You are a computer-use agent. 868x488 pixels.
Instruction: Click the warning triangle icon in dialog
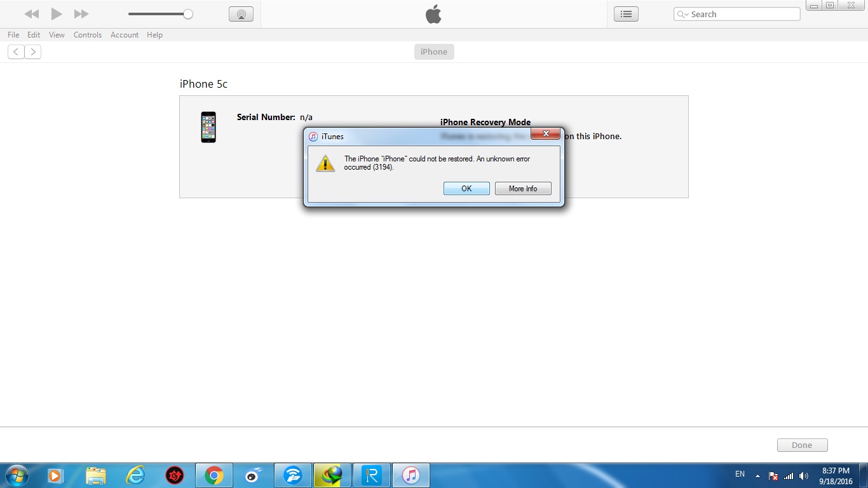325,163
